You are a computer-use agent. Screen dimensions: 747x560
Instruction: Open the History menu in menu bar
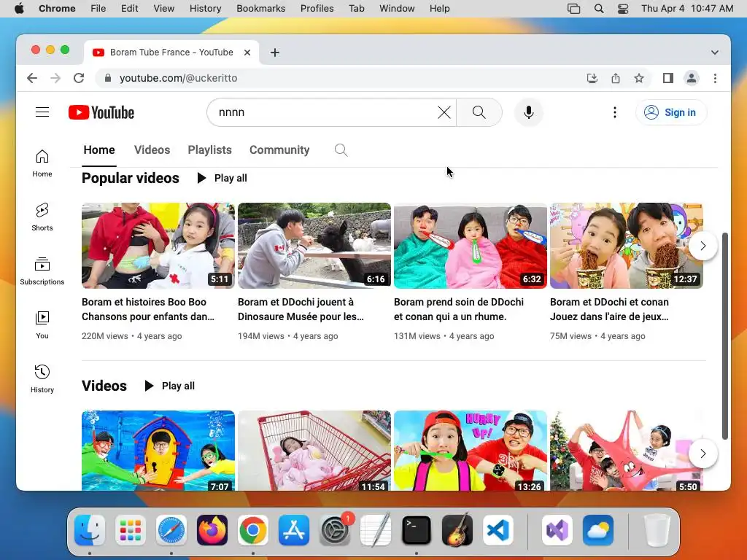205,9
